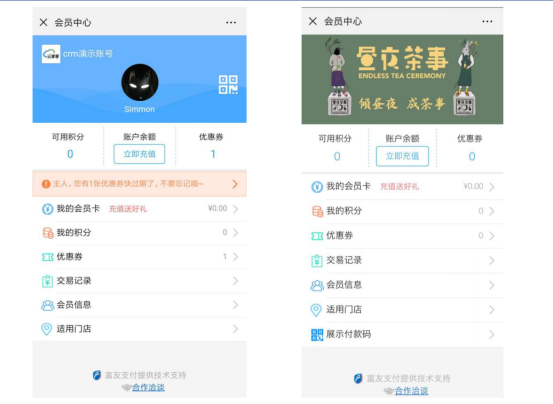Click 合作洽谈 link in left screen
The height and width of the screenshot is (404, 553).
pyautogui.click(x=148, y=387)
